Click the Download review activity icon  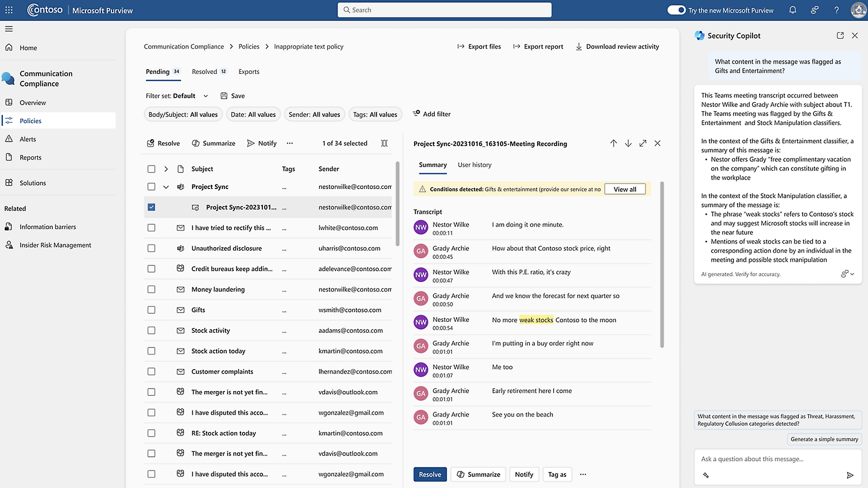tap(578, 46)
